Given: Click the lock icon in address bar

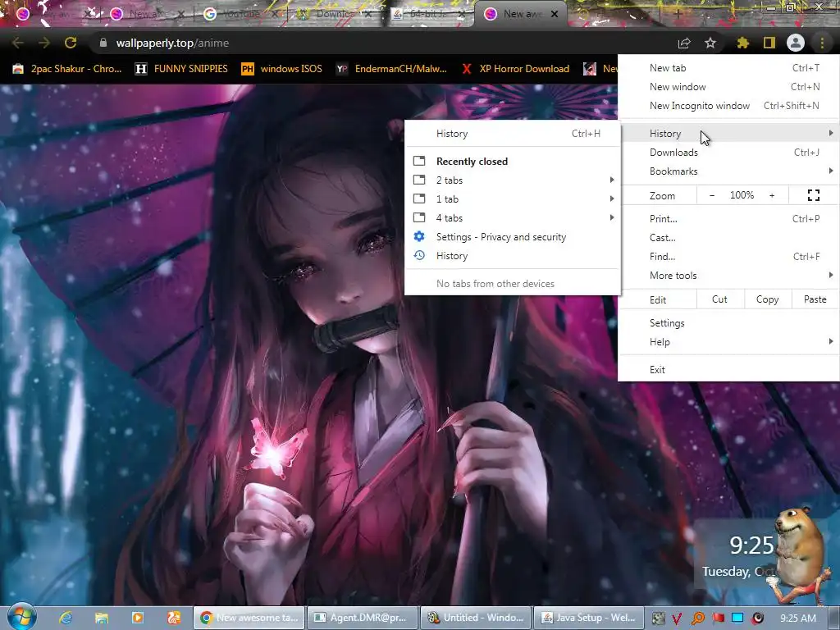Looking at the screenshot, I should 103,43.
